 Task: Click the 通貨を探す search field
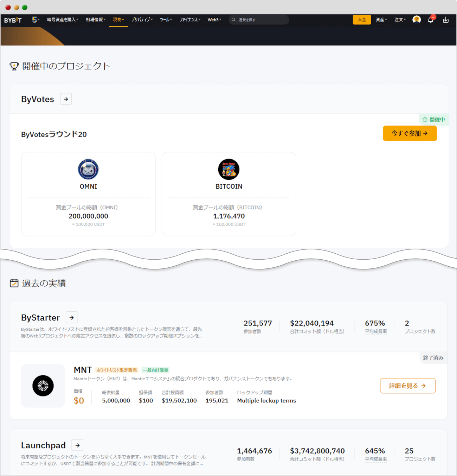(x=259, y=20)
